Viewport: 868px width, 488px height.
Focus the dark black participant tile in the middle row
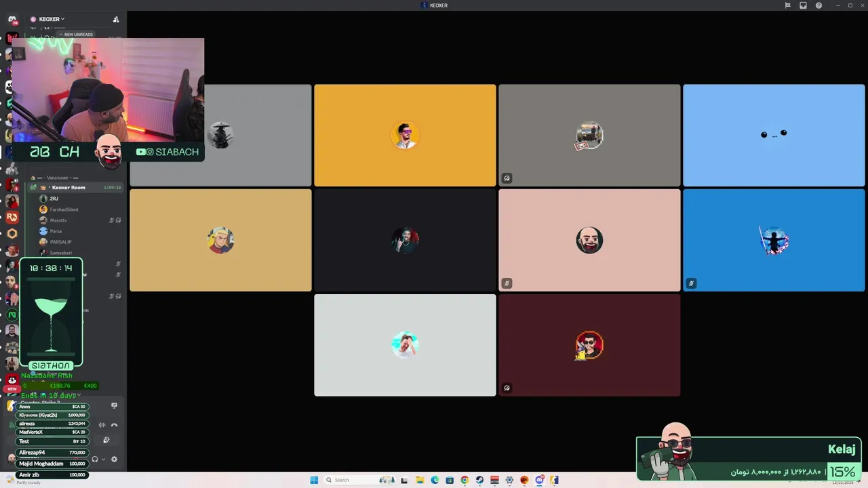405,240
